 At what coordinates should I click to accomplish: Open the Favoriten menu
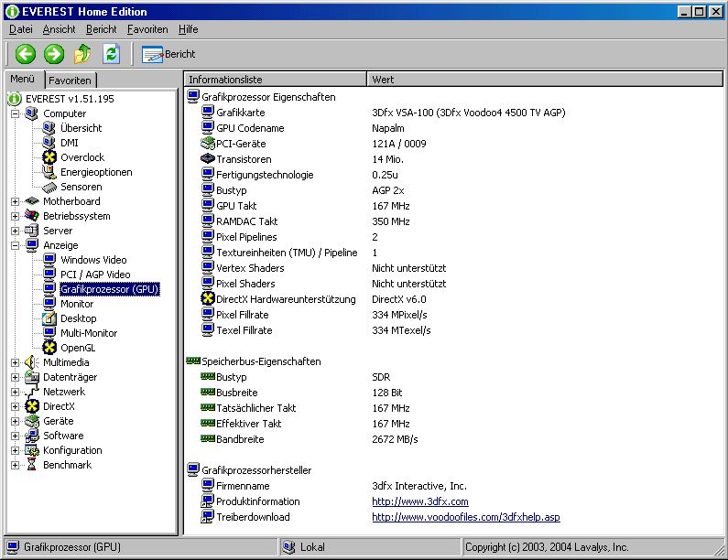click(147, 29)
